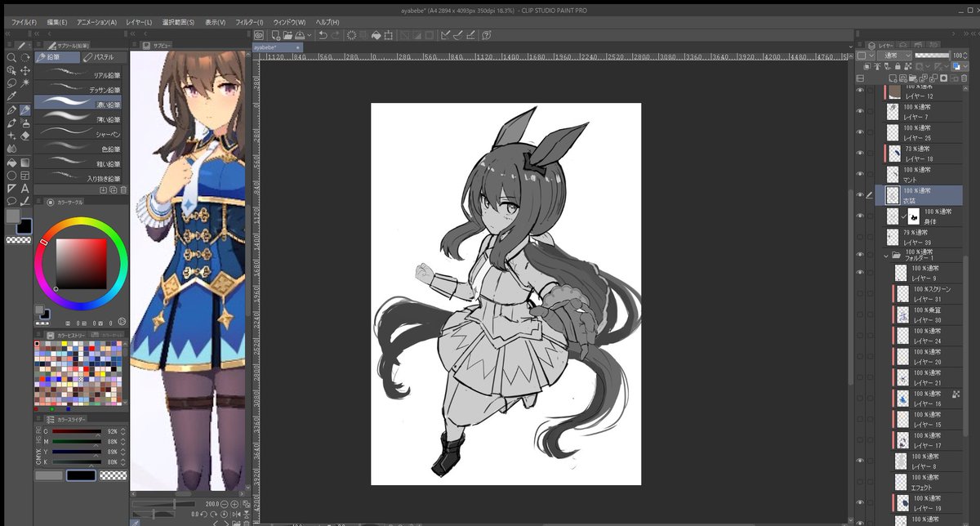980x526 pixels.
Task: Select the Move layer tool
Action: 25,70
